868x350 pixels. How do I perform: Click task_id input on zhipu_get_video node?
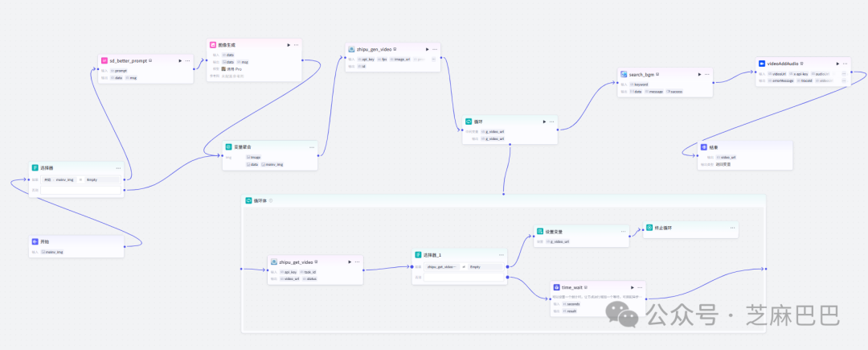(309, 272)
